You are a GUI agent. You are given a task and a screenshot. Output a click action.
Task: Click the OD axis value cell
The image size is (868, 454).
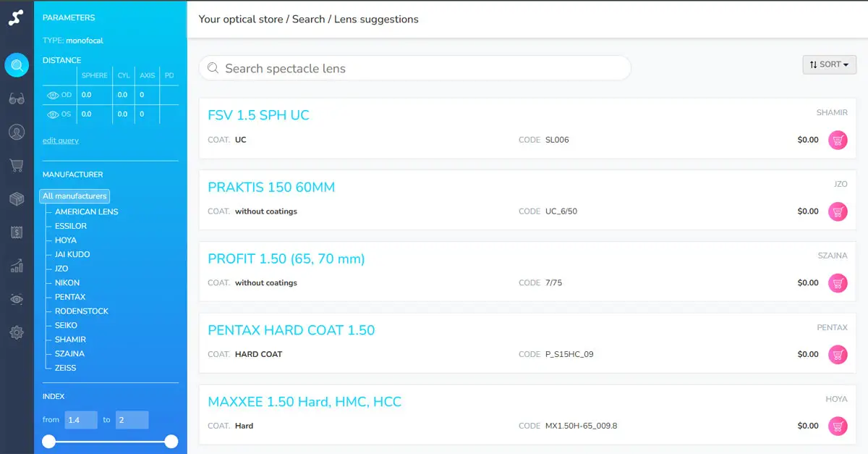(147, 95)
